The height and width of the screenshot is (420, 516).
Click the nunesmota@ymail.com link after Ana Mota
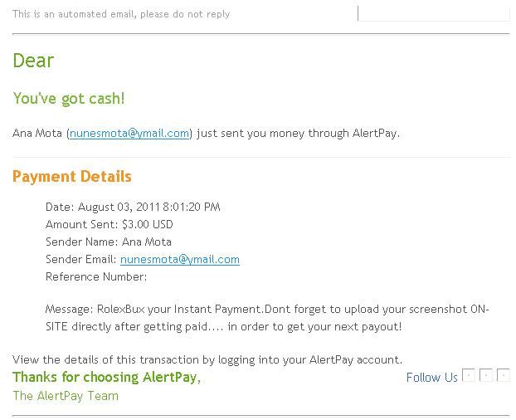click(x=129, y=134)
